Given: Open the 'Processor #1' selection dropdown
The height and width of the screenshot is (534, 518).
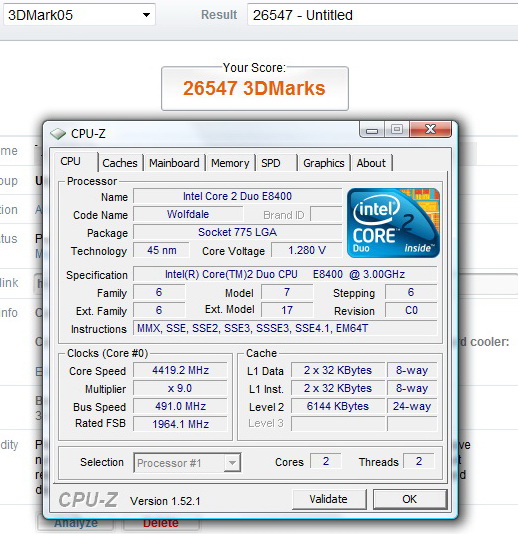Looking at the screenshot, I should point(187,462).
